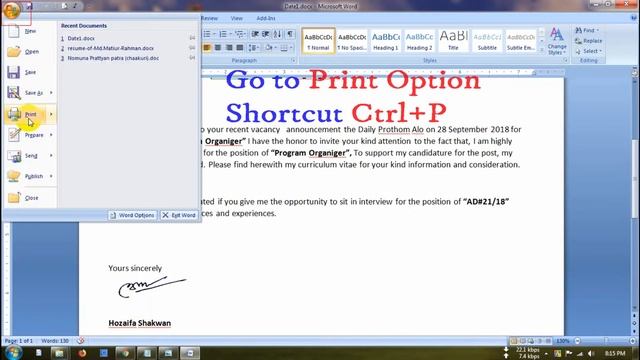Toggle center alignment
The image size is (640, 360).
[x=218, y=48]
